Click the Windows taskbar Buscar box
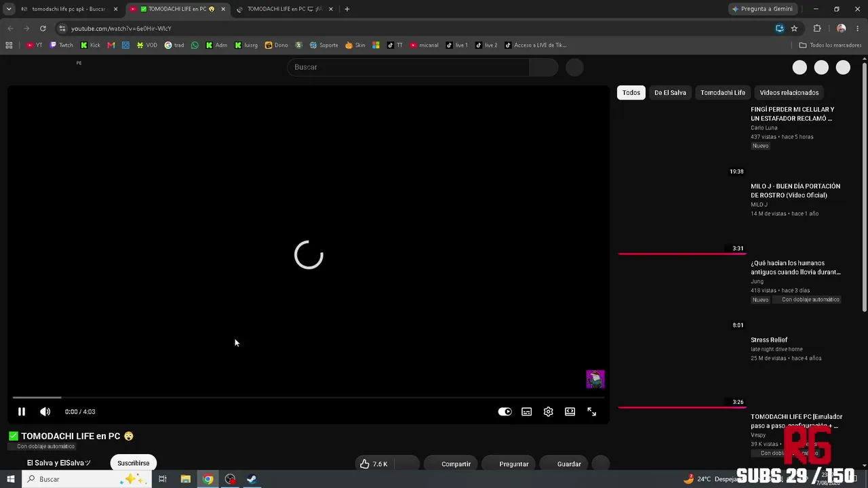Viewport: 868px width, 488px height. [x=87, y=479]
